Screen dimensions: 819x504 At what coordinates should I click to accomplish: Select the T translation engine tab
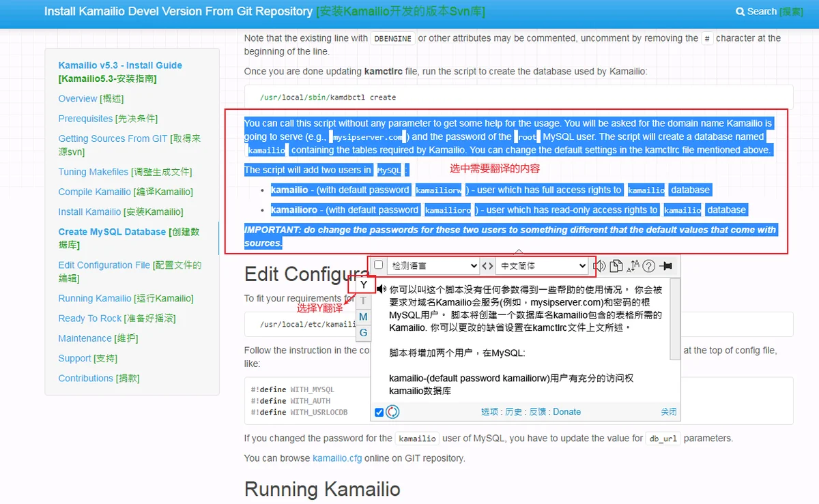(364, 301)
